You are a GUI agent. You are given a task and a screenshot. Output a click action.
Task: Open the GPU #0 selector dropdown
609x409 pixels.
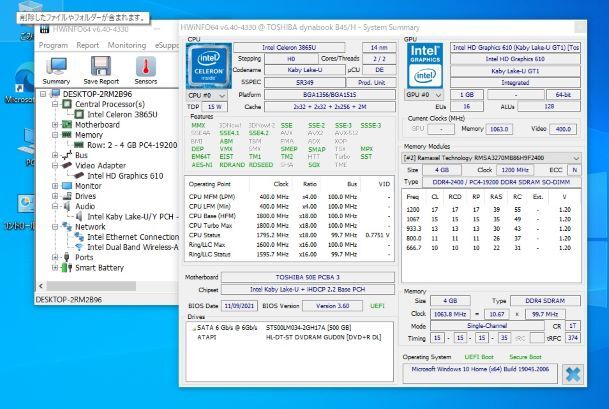(424, 95)
